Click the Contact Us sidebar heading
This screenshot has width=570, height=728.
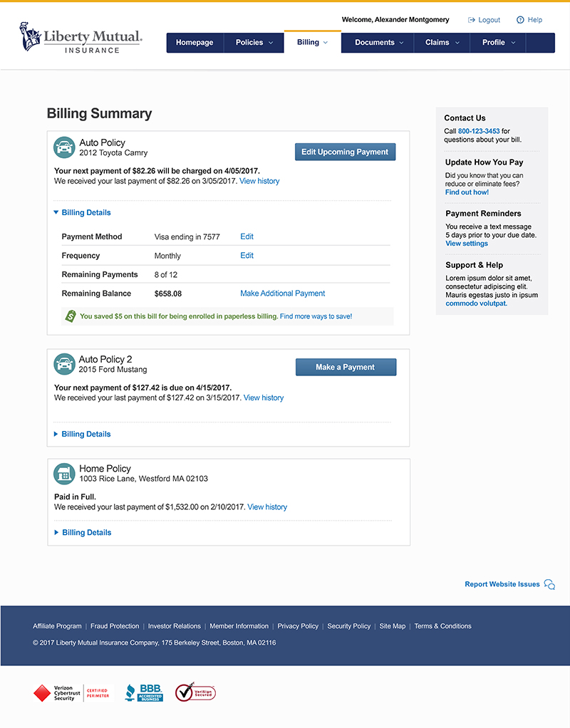465,118
